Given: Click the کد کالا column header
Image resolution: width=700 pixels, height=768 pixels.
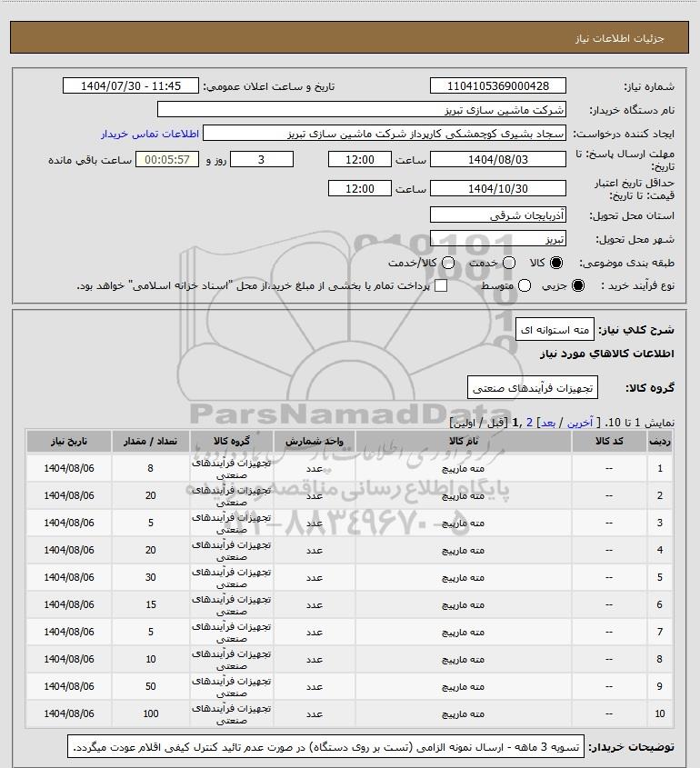Looking at the screenshot, I should click(609, 442).
